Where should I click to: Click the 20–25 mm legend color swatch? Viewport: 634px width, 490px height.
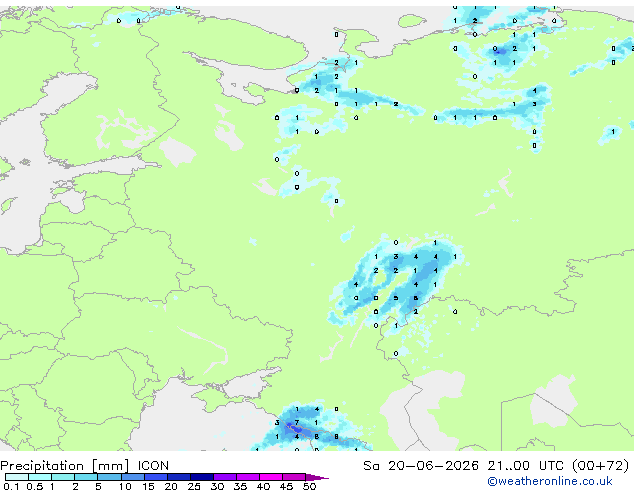179,477
